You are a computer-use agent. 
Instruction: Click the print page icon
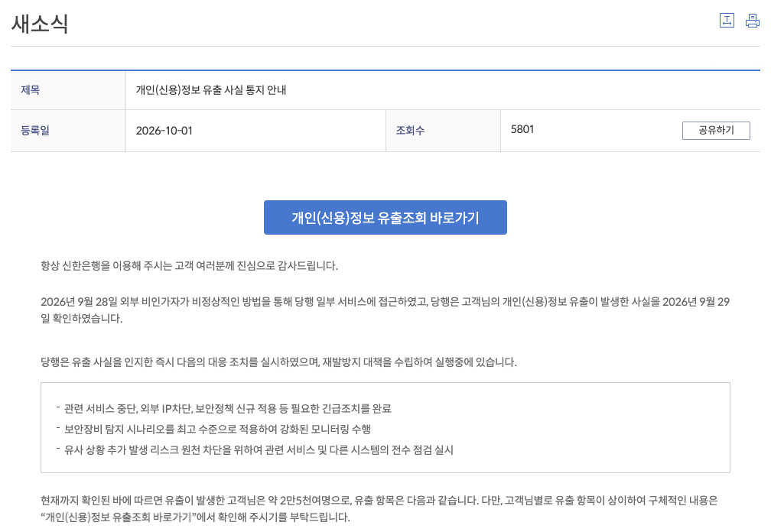[753, 21]
